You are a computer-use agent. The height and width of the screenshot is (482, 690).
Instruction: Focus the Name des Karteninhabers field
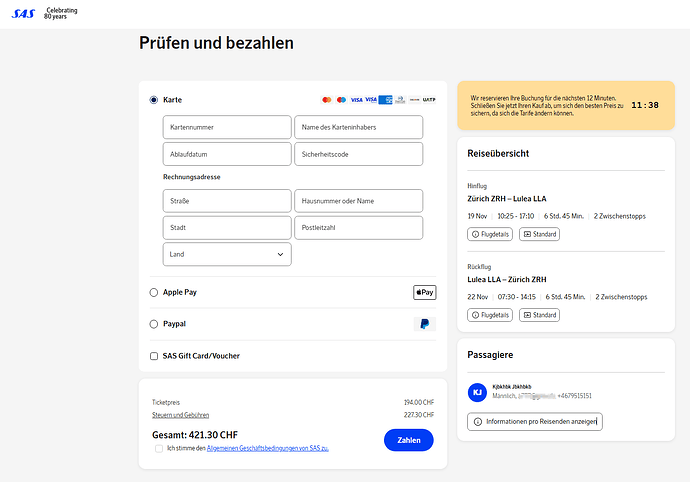pos(359,127)
